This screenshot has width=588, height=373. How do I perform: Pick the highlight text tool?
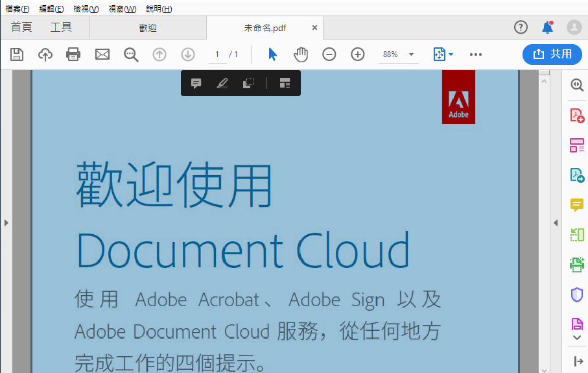click(222, 84)
